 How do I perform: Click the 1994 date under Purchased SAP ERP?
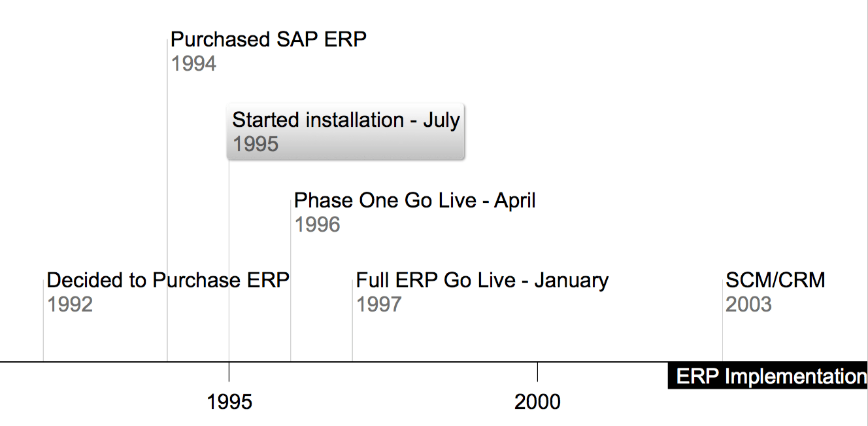click(x=193, y=64)
